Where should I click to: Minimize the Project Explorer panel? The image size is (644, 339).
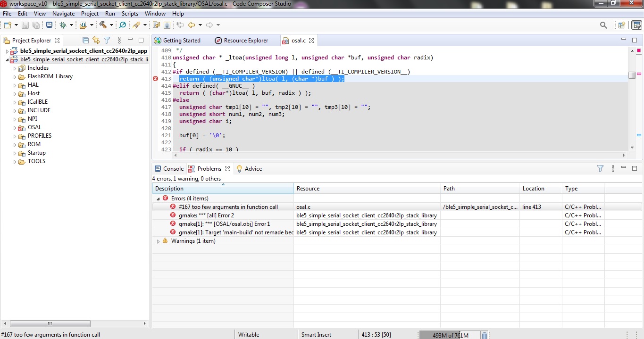point(129,40)
